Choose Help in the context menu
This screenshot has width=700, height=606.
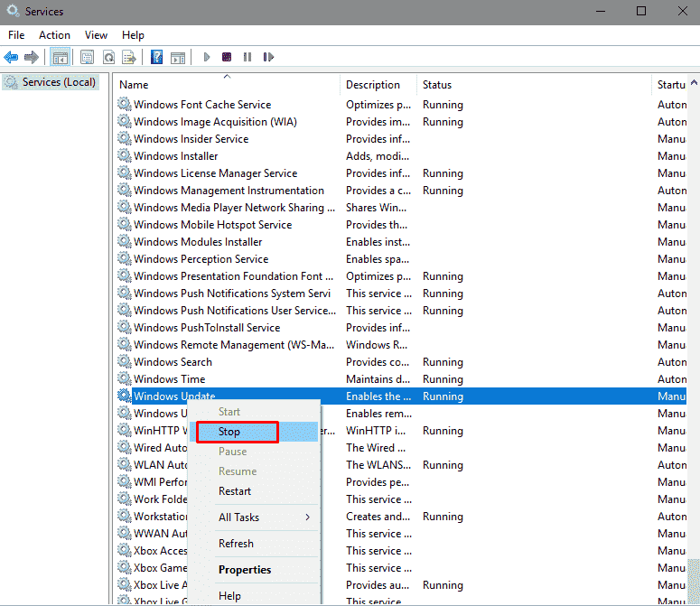click(x=254, y=596)
